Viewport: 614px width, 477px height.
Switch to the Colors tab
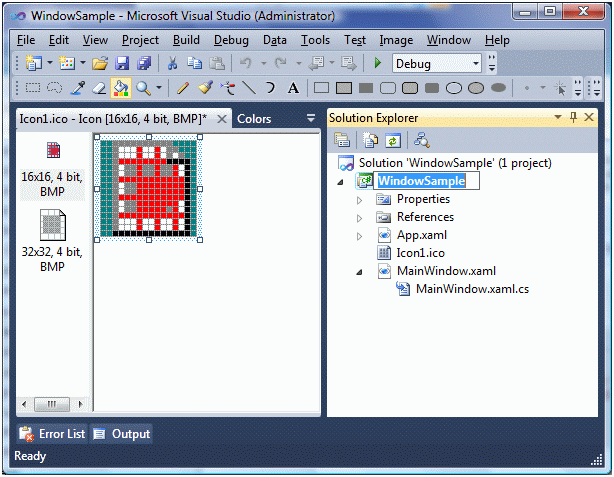point(254,119)
